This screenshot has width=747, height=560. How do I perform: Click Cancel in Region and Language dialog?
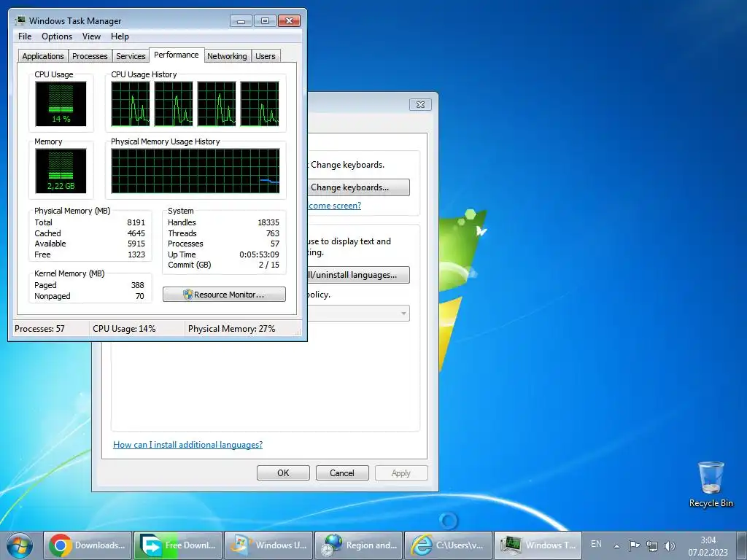tap(342, 472)
